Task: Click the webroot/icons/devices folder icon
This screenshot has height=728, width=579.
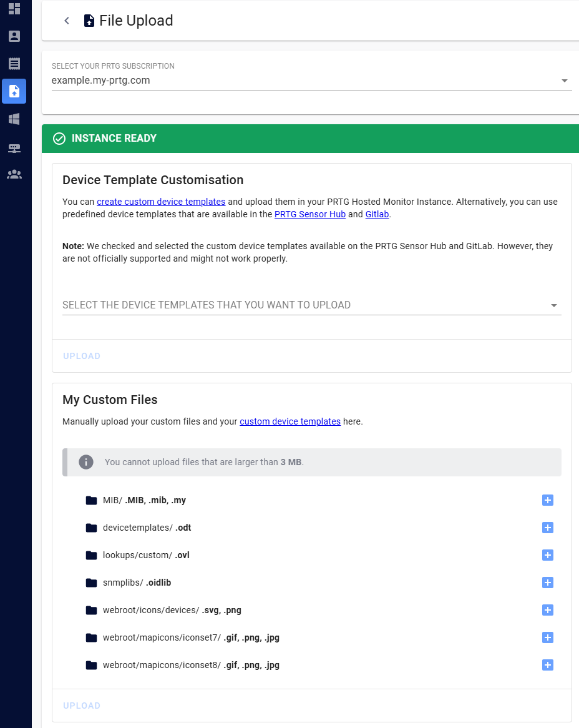Action: 91,609
